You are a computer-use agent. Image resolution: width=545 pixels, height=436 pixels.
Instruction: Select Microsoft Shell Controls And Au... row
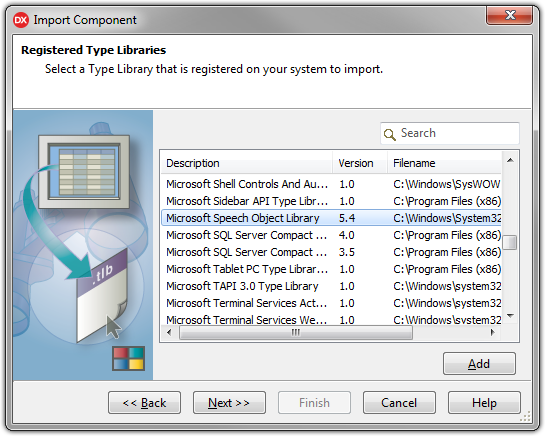coord(331,184)
